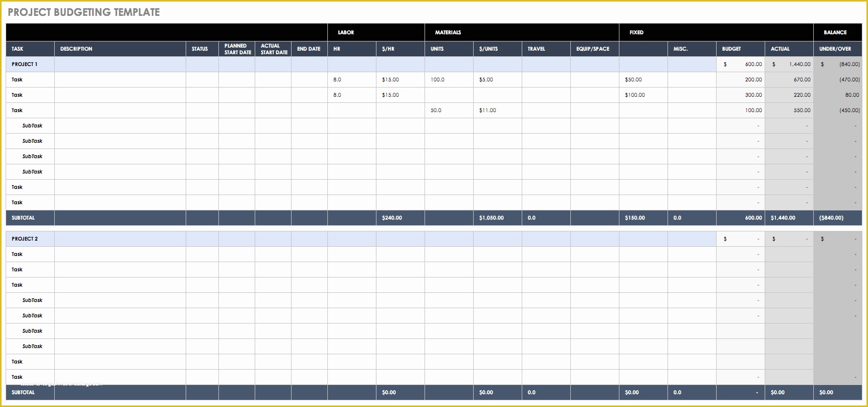Select the EQUIP/SPACE column header
Screen dimensions: 868x407
pos(595,49)
